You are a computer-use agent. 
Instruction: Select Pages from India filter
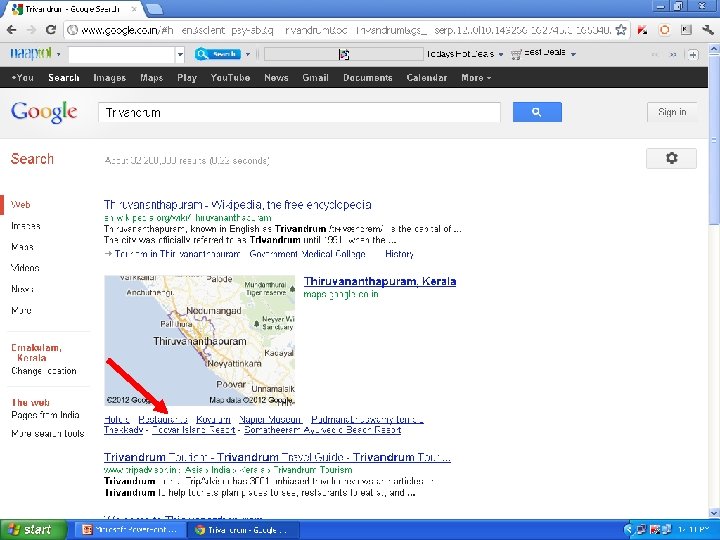[45, 415]
